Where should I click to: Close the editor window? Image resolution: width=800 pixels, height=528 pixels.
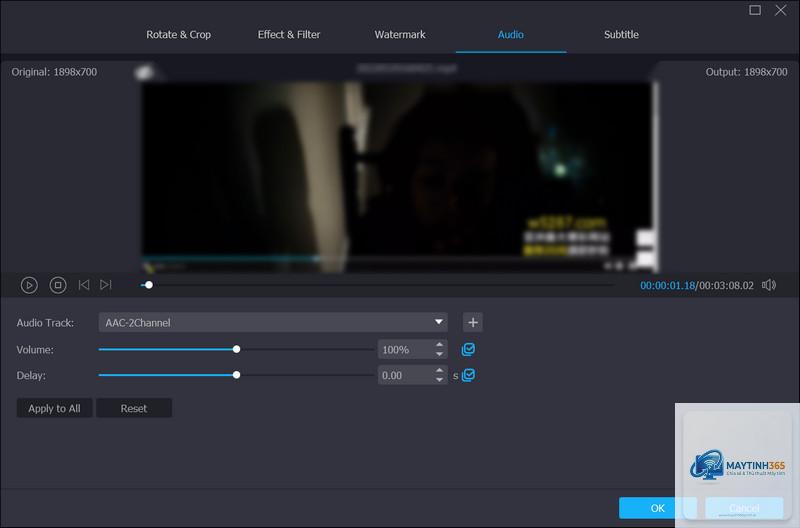click(781, 10)
